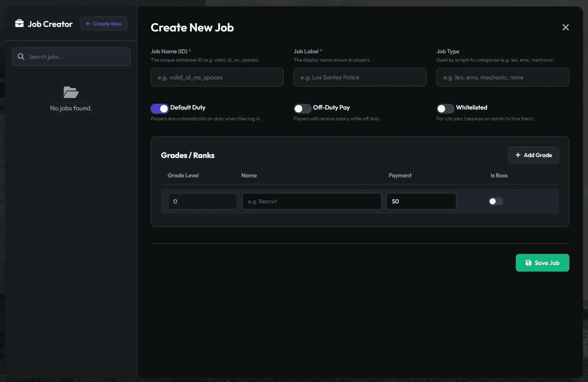Close the Create New Job panel via X
Image resolution: width=588 pixels, height=382 pixels.
[x=565, y=27]
